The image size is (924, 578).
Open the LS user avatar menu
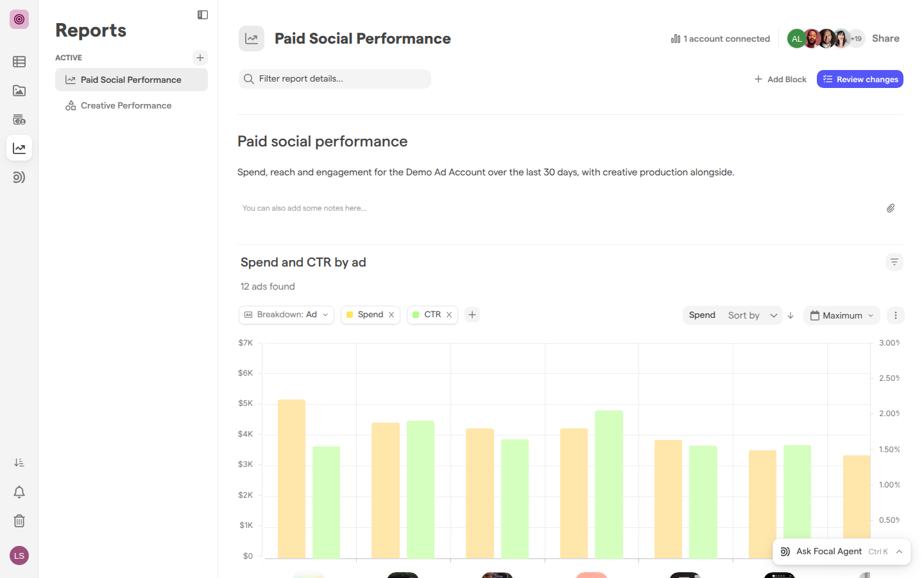(19, 556)
